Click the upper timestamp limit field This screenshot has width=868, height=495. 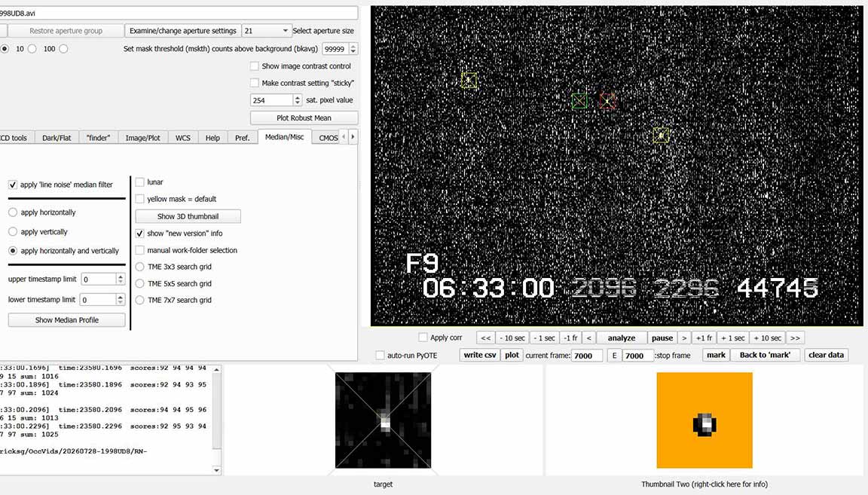(99, 280)
